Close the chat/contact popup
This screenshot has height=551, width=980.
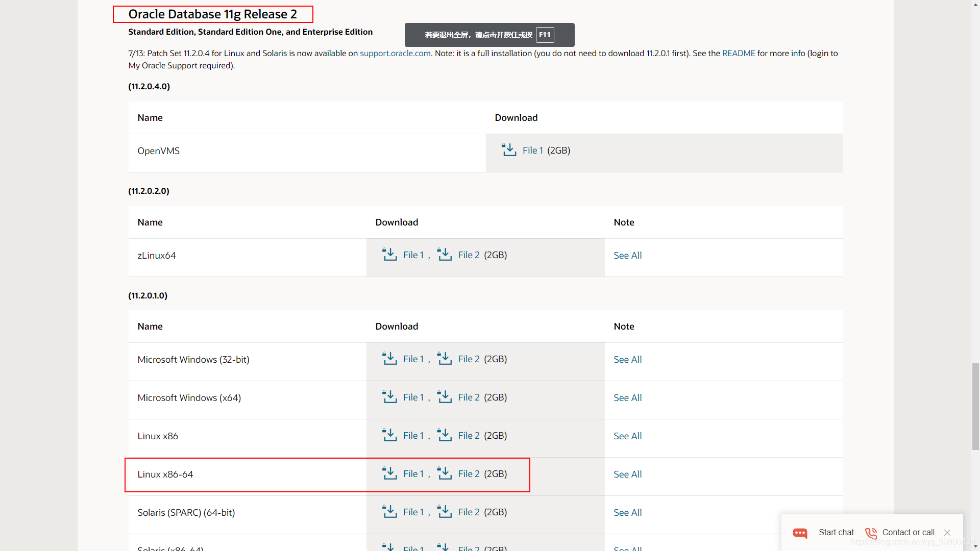(947, 533)
